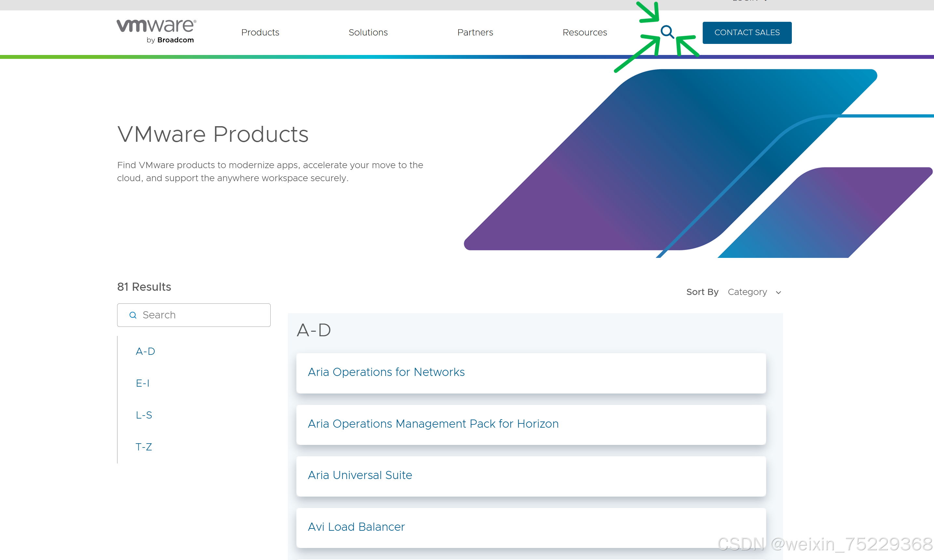Open Aria Operations Management Pack for Horizon
Image resolution: width=934 pixels, height=560 pixels.
click(433, 424)
